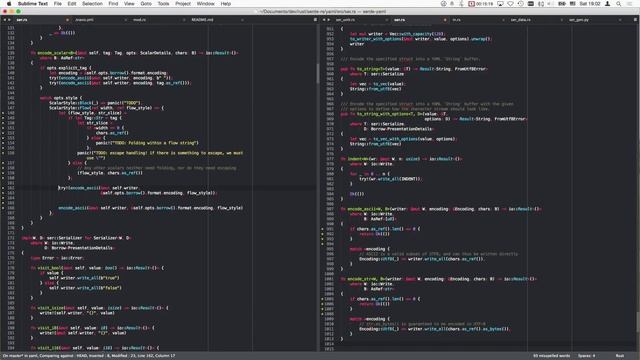The width and height of the screenshot is (640, 360).
Task: Switch to the active ser.rs tab in right pane
Action: point(399,20)
